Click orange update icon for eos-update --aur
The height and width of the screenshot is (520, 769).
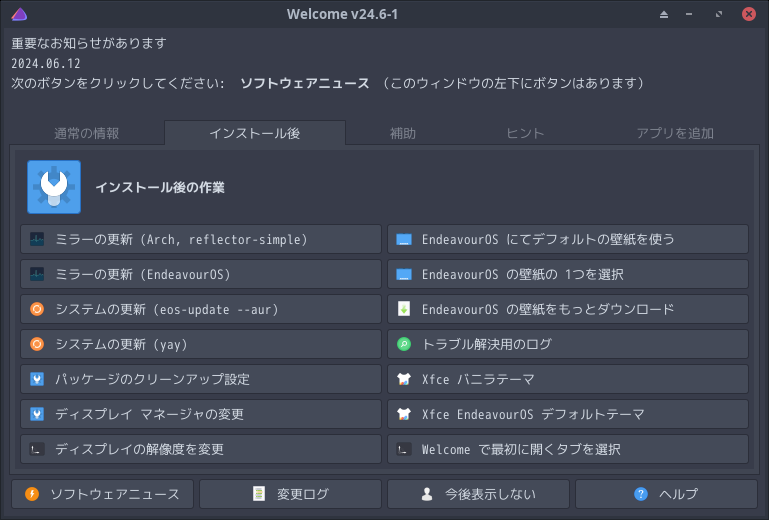pyautogui.click(x=37, y=309)
